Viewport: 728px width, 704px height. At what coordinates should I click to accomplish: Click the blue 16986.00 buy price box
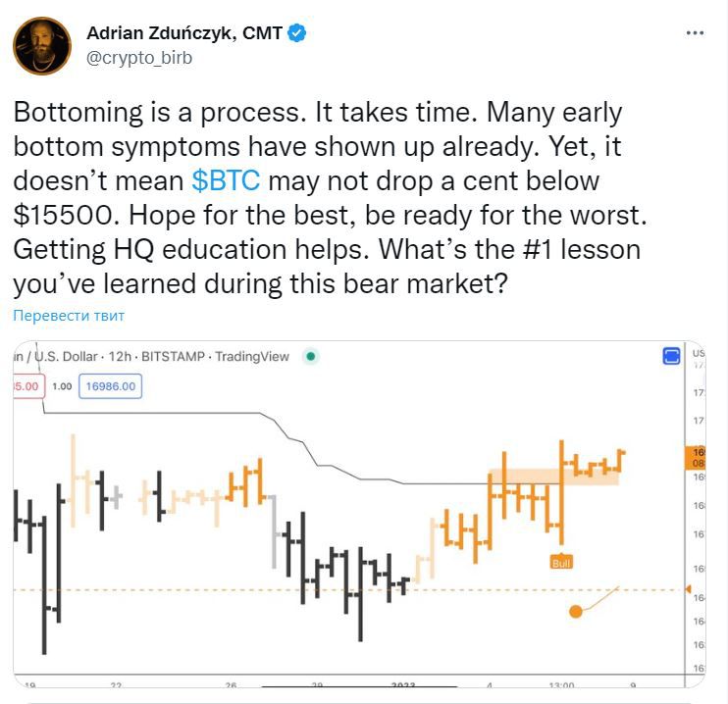tap(111, 386)
